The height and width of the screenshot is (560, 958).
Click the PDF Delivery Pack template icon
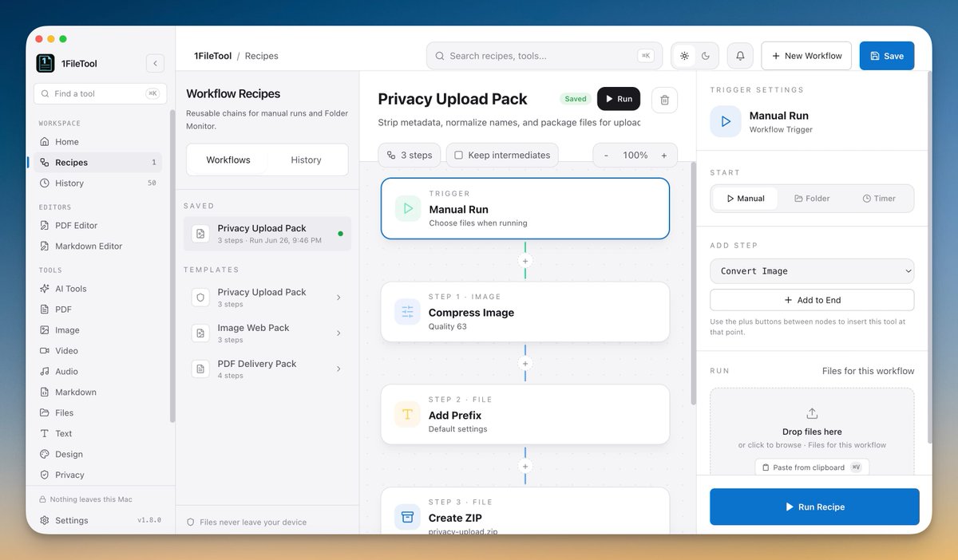point(200,369)
